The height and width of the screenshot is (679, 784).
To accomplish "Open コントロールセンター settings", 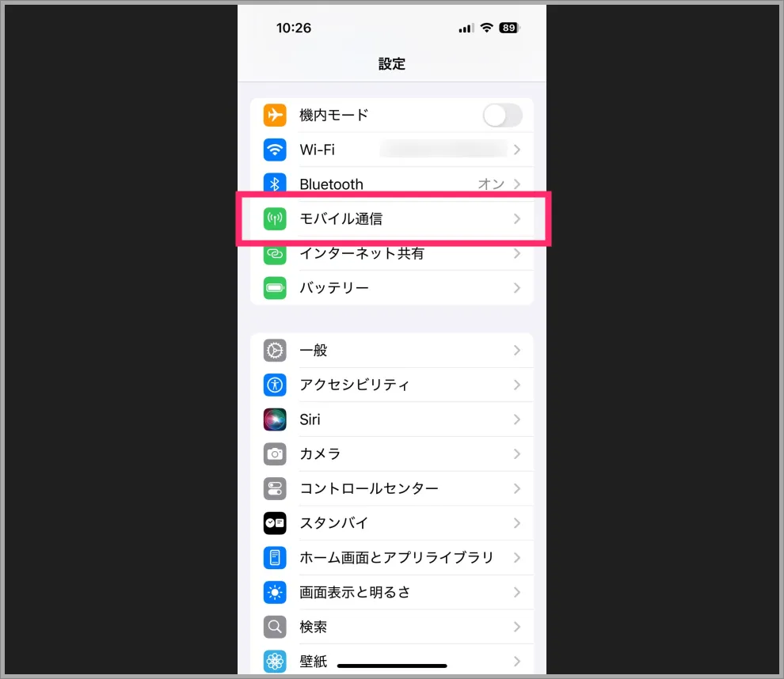I will click(x=392, y=488).
